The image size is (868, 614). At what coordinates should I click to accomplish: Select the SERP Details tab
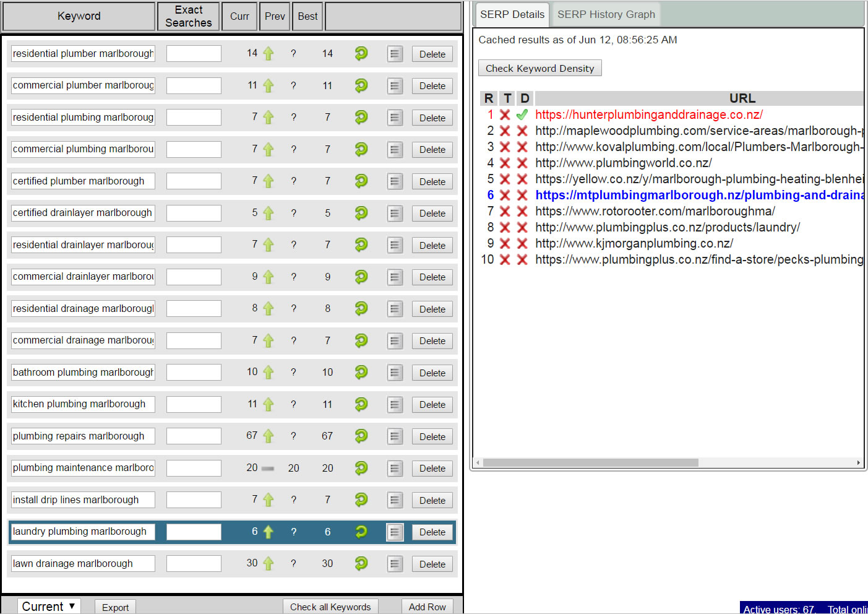(512, 14)
